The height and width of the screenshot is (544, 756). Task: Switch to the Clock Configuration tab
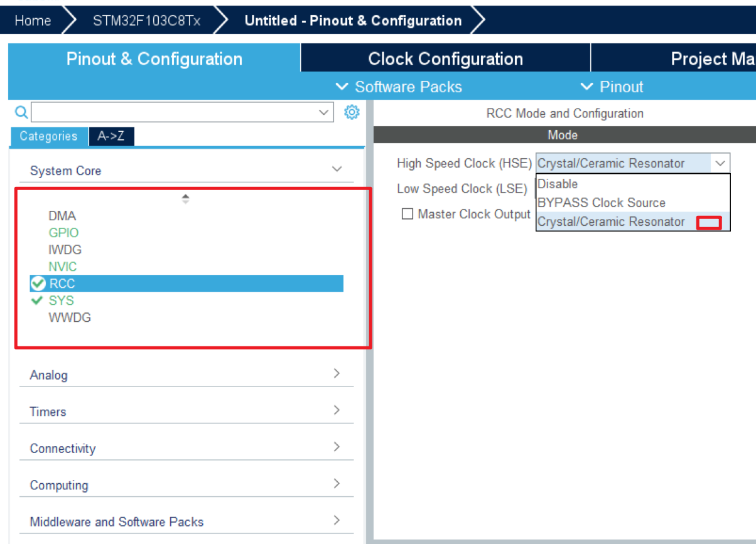(x=445, y=59)
